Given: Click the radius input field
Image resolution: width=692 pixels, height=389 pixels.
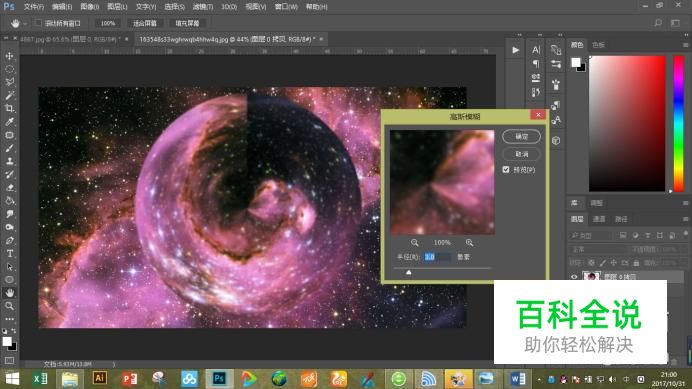Looking at the screenshot, I should [437, 257].
